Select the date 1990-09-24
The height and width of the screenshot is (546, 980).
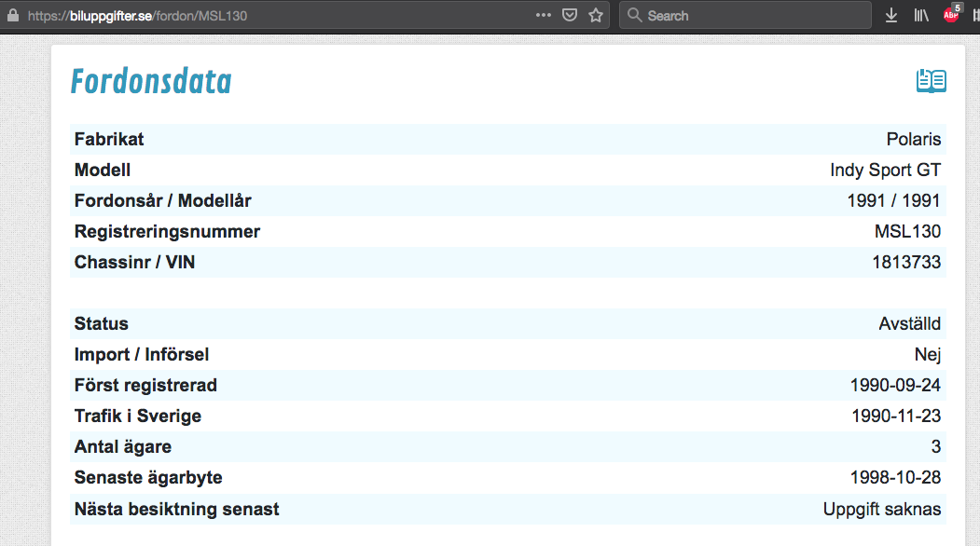(x=895, y=386)
